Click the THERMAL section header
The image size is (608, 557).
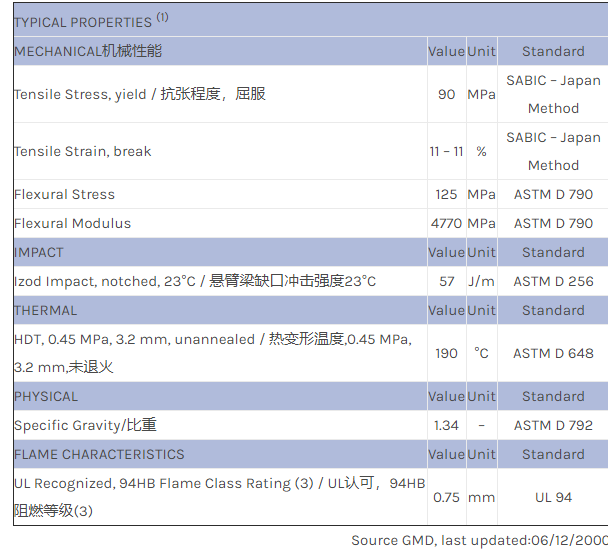46,311
